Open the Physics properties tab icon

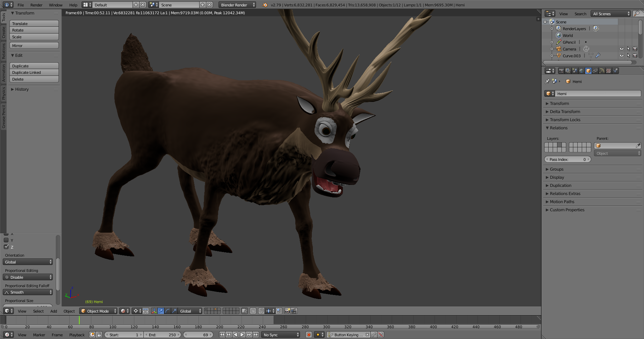tap(615, 71)
